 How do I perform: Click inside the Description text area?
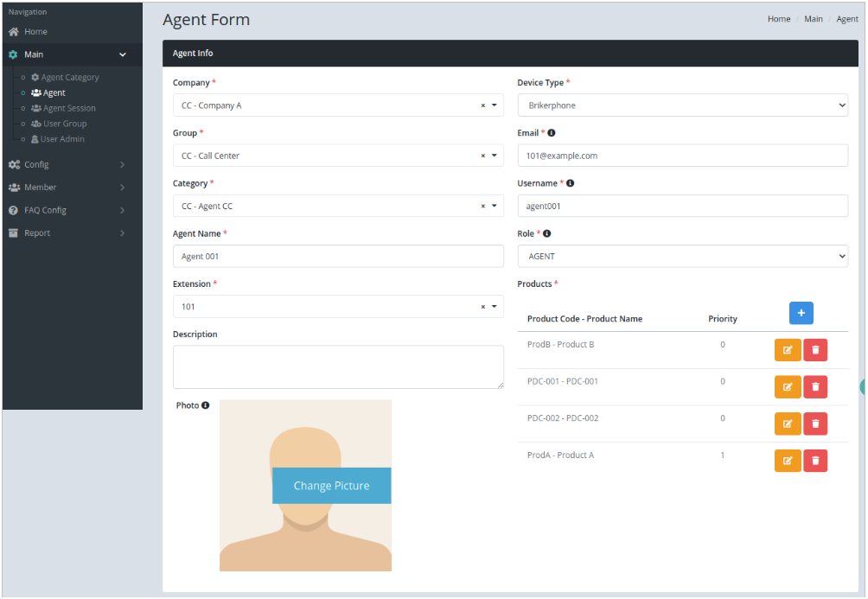click(338, 366)
